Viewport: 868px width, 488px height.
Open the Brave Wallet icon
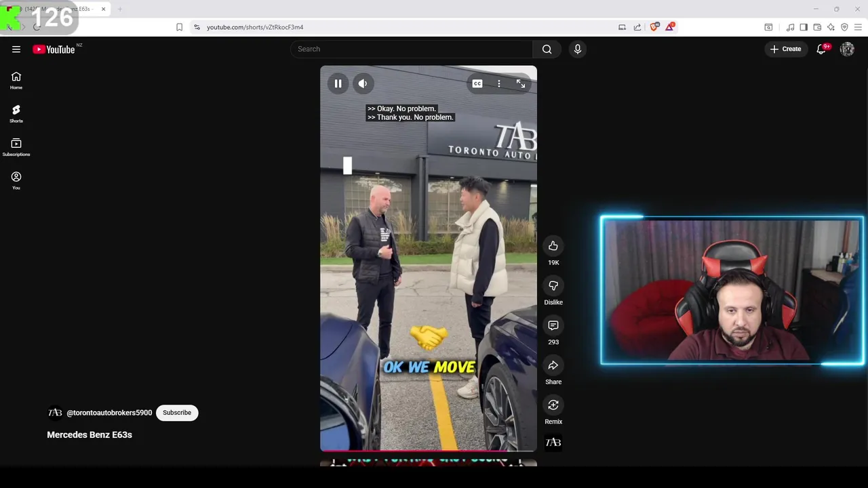(x=817, y=27)
